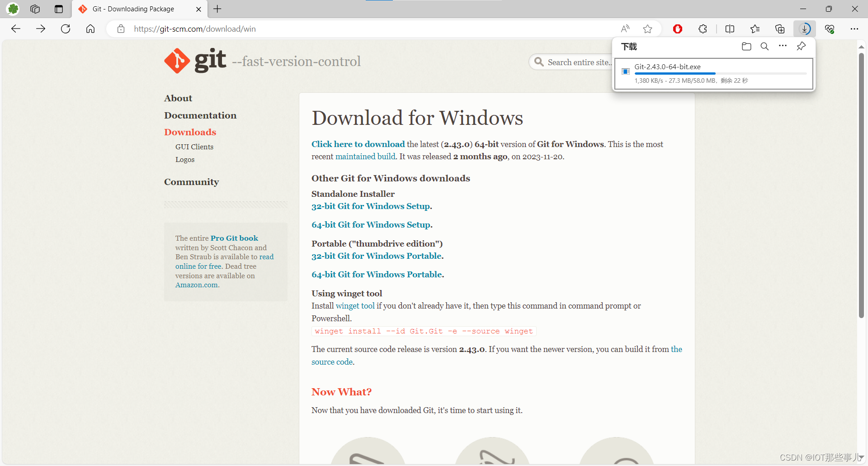Open the red Opera-style extension icon

tap(677, 29)
